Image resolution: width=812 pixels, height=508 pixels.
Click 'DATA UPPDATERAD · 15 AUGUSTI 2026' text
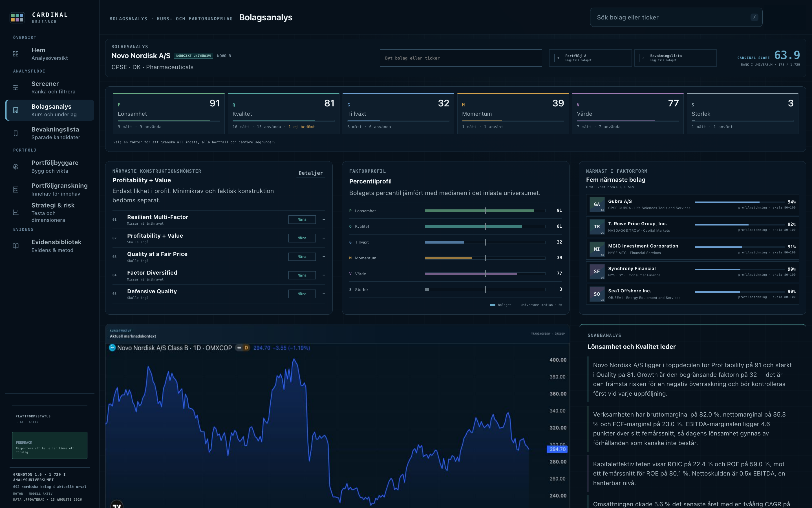(47, 500)
